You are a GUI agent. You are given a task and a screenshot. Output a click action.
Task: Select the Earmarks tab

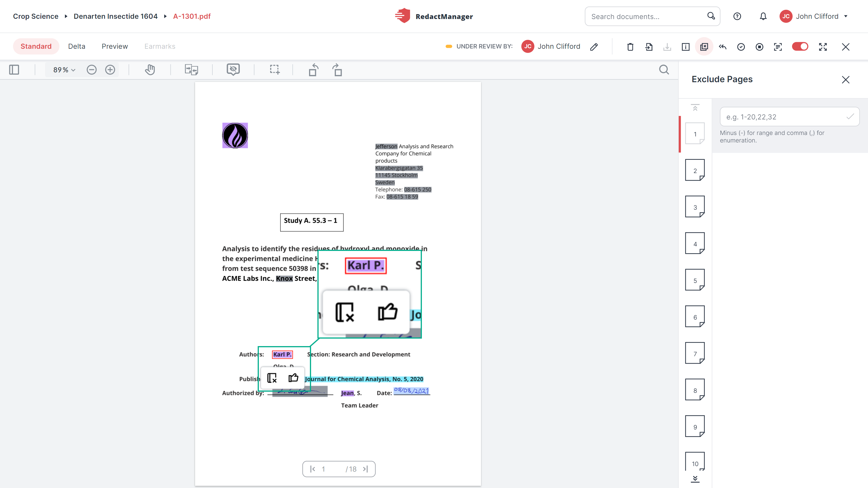(160, 46)
